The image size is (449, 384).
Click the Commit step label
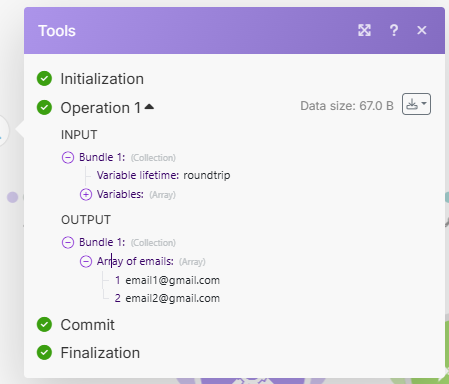(87, 325)
